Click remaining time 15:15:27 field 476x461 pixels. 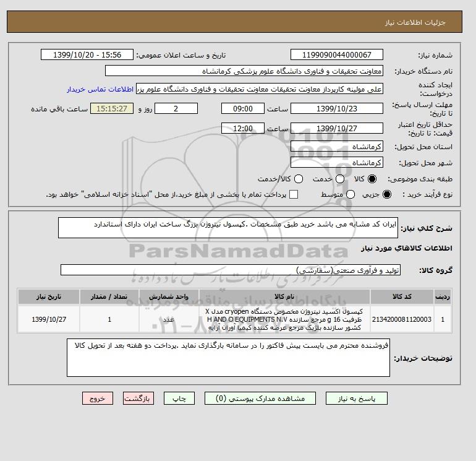(x=112, y=108)
